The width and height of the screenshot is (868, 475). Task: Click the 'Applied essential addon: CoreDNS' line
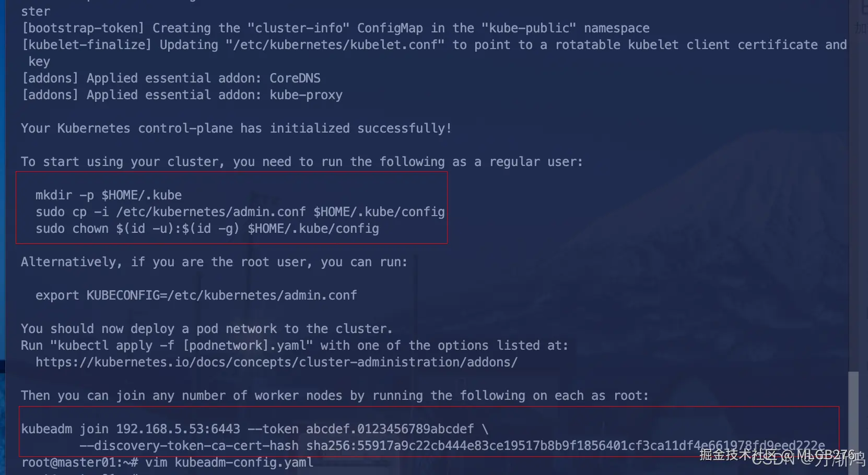click(171, 78)
